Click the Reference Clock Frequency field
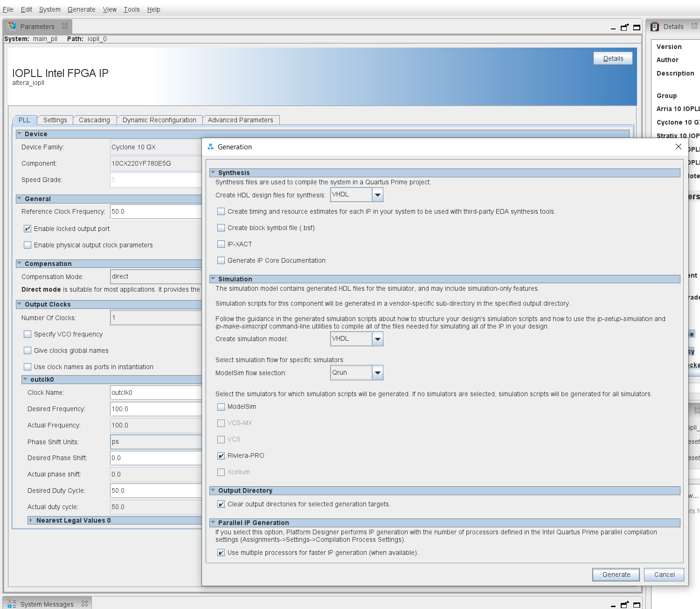The height and width of the screenshot is (609, 700). pos(156,211)
